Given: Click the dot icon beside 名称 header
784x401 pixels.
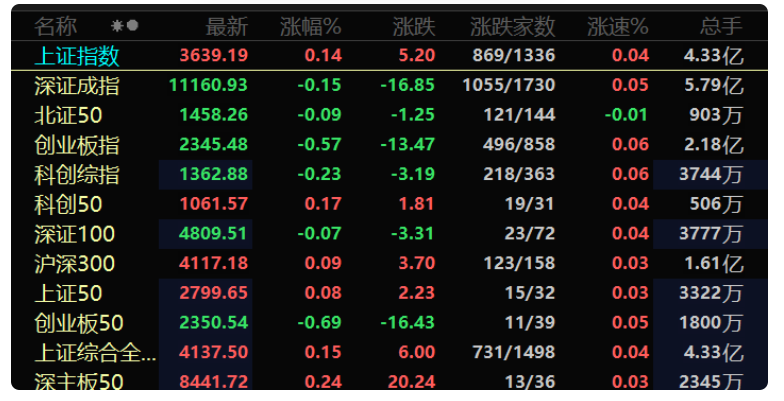Looking at the screenshot, I should 132,25.
